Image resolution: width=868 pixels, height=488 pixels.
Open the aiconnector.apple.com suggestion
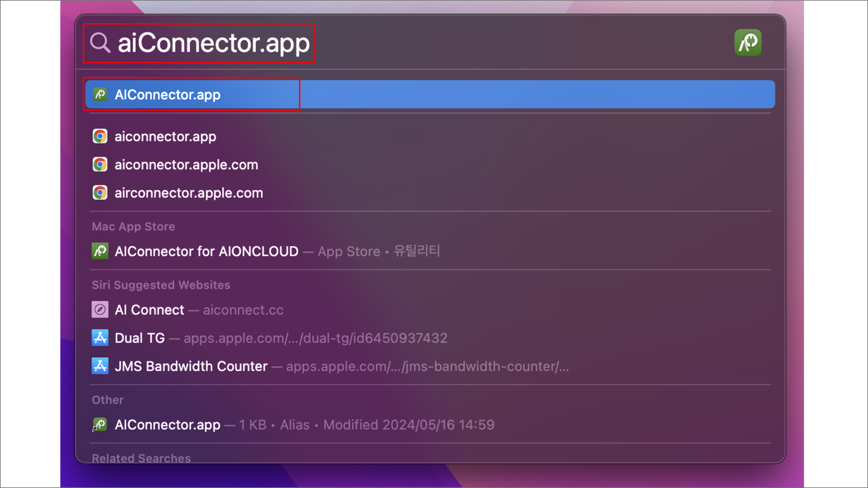[186, 165]
